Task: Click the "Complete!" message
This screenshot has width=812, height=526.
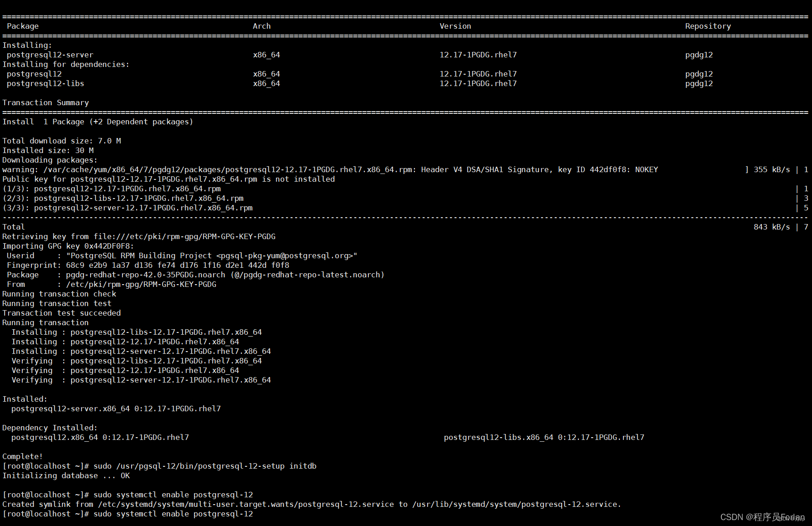Action: 23,456
